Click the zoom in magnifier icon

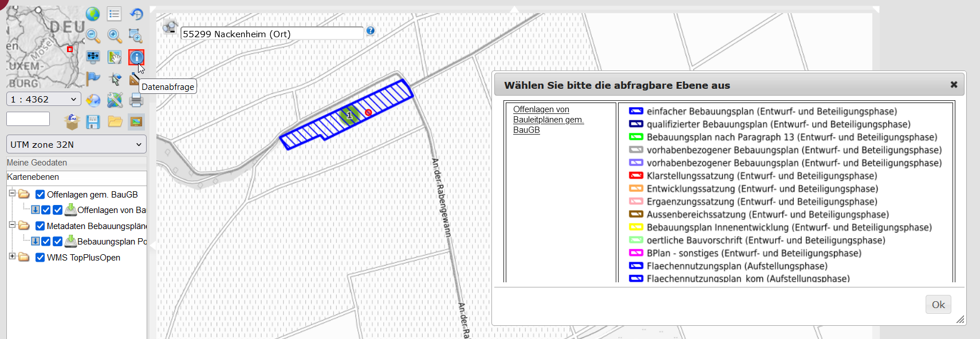[x=115, y=36]
